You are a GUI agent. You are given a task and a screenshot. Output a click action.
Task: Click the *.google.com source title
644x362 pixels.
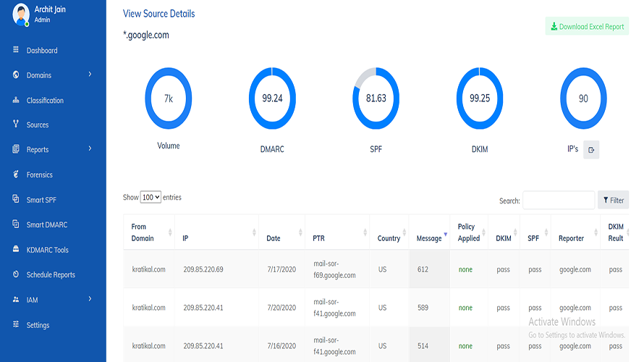pos(145,35)
